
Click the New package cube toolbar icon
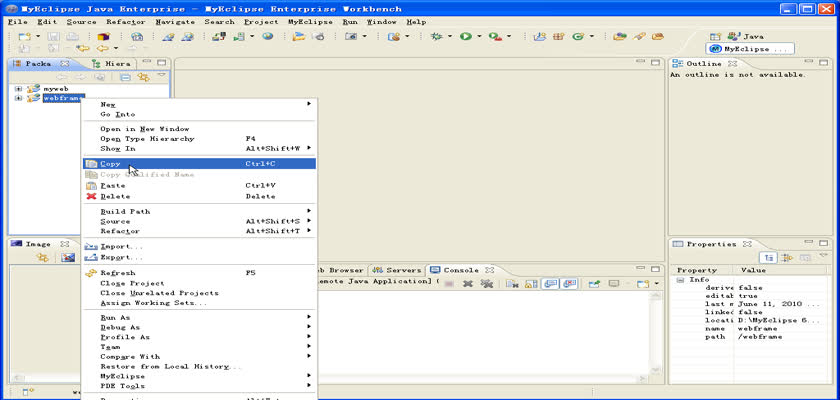tap(103, 36)
